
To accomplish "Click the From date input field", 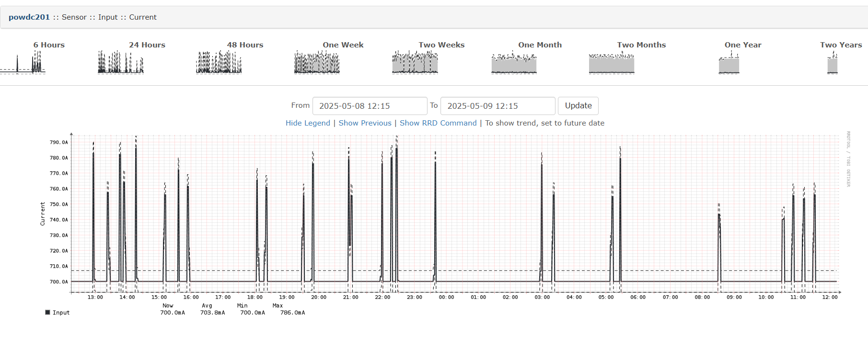I will pos(370,106).
